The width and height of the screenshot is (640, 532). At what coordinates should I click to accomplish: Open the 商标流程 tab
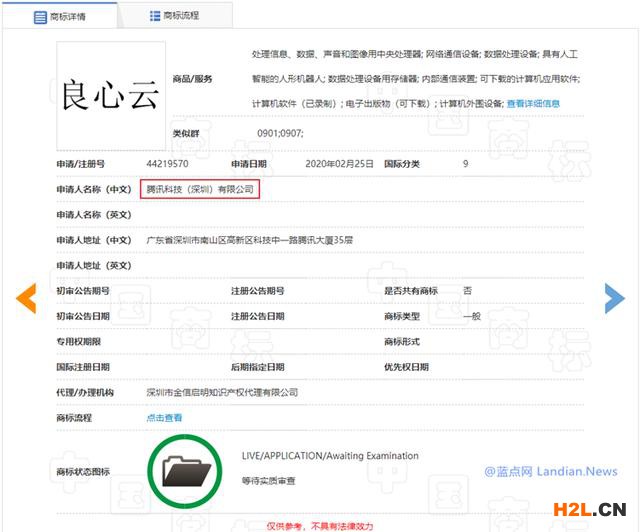(x=176, y=16)
